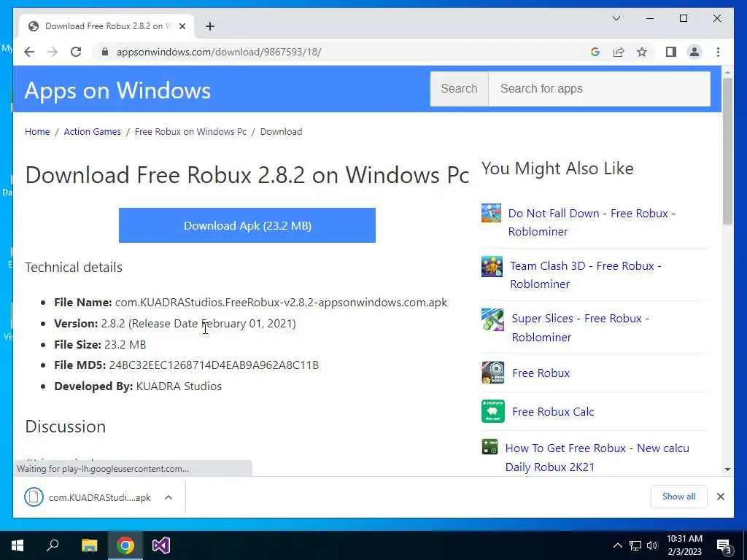The width and height of the screenshot is (747, 560).
Task: Reload the page with the refresh icon
Action: [76, 52]
